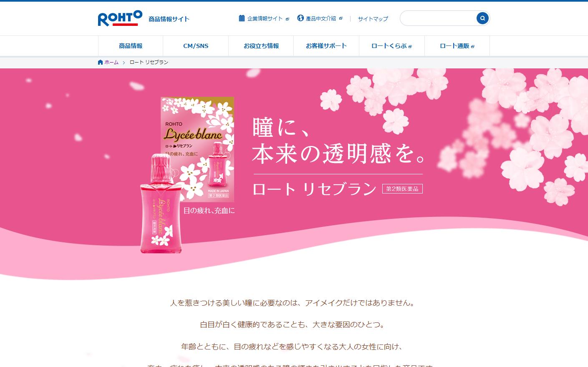Open the お役立ち情報 menu
This screenshot has width=588, height=367.
click(x=261, y=46)
